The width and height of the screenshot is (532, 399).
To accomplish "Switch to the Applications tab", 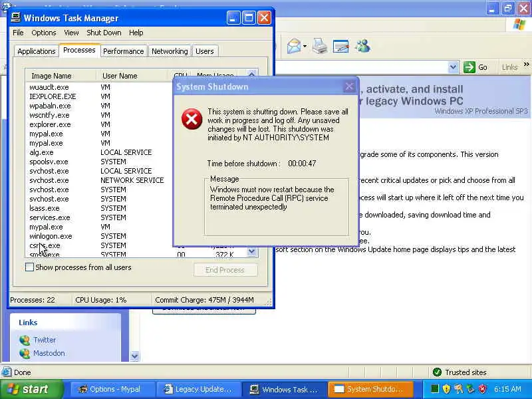I will click(37, 51).
